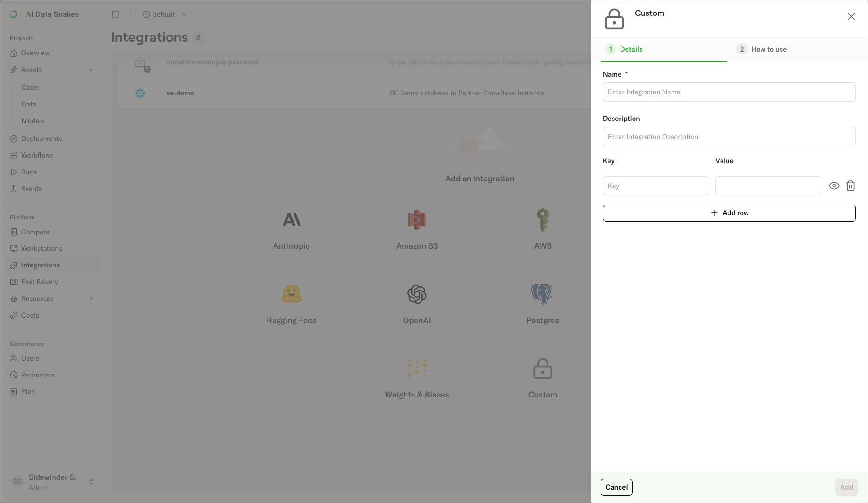The image size is (868, 503).
Task: Select the OpenAI integration card
Action: 417,305
